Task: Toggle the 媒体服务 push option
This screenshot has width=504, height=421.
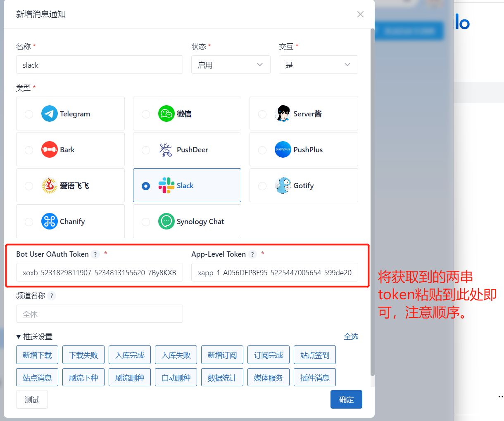Action: 269,377
